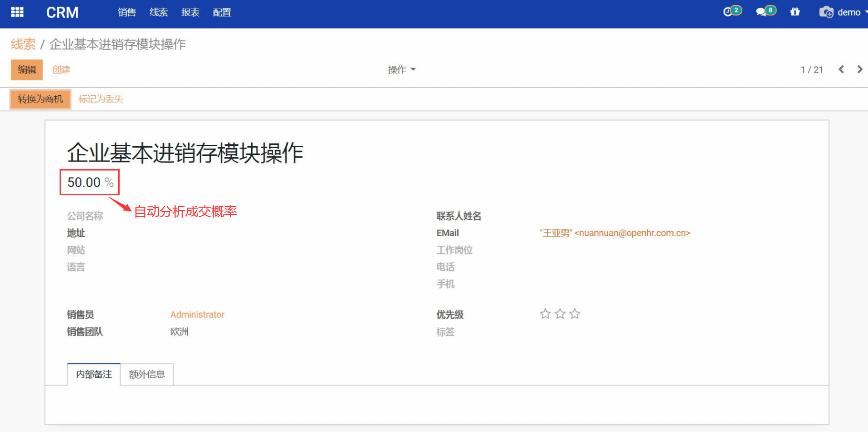Go to the next record arrow
This screenshot has width=868, height=432.
pos(859,70)
